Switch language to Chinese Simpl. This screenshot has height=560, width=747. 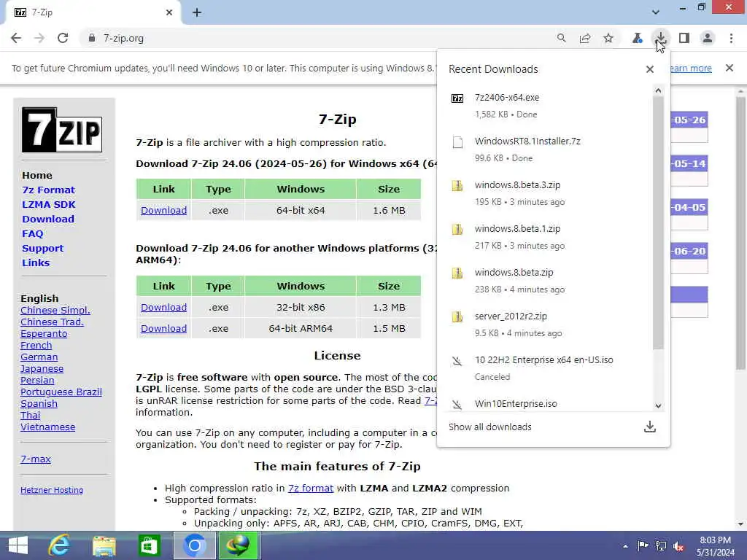[55, 311]
